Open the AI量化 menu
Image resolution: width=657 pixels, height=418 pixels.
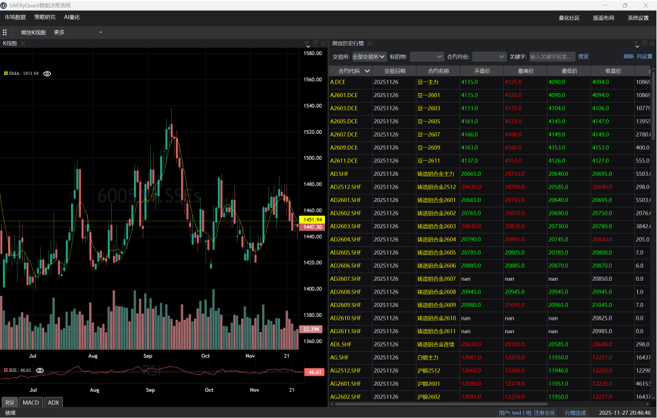tap(72, 17)
